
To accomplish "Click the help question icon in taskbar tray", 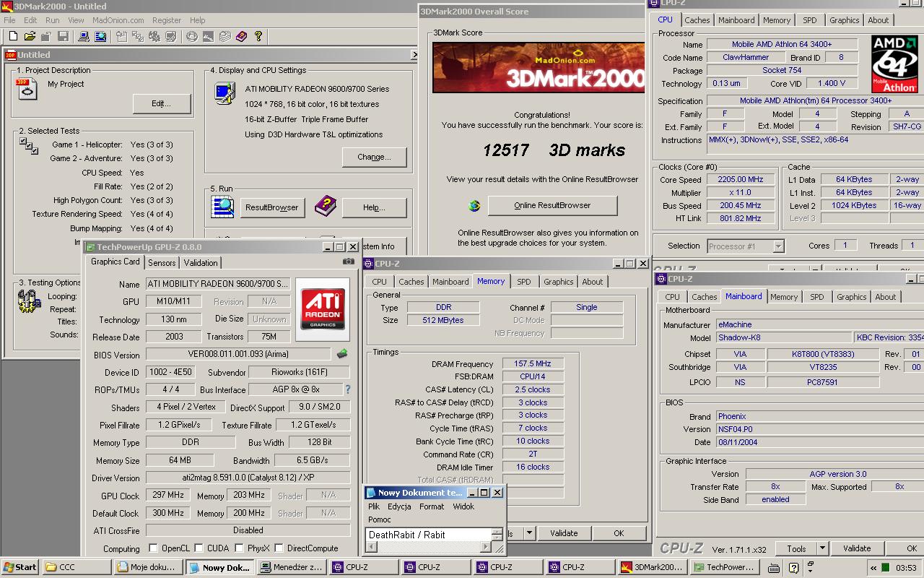I will 793,568.
